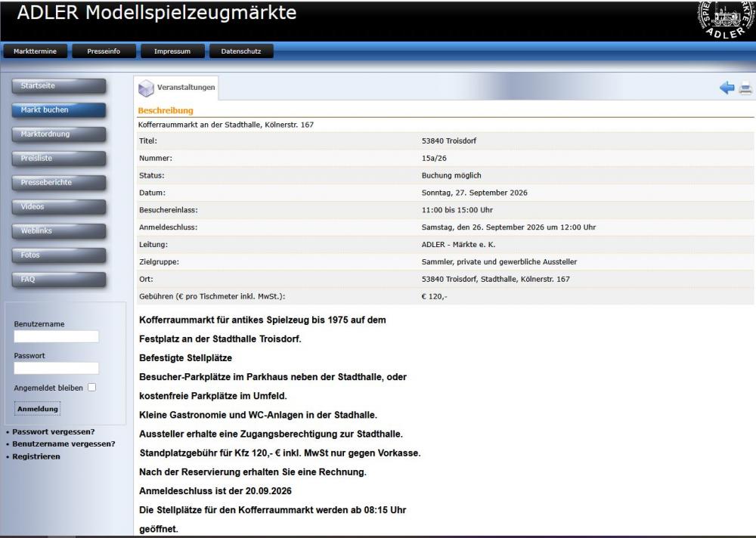Click the printer icon
Viewport: 756px width, 538px height.
point(745,88)
